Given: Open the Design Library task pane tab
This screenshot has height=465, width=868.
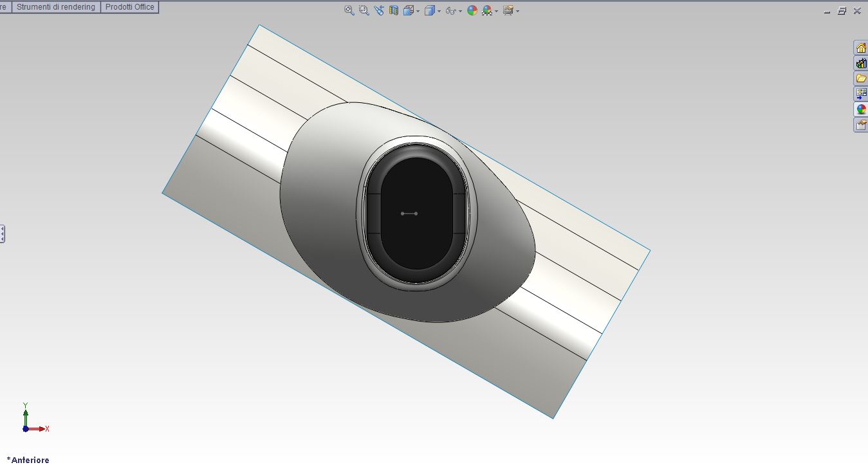Looking at the screenshot, I should point(861,64).
